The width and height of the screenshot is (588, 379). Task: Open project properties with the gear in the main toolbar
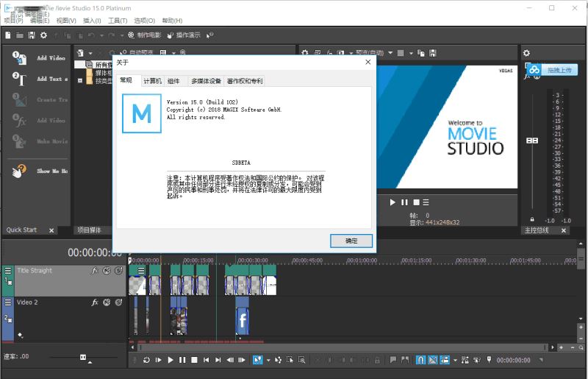coord(44,35)
